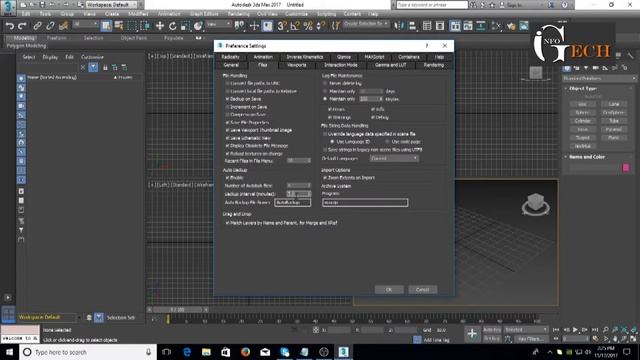The image size is (640, 360).
Task: Click OK in Preference Settings dialog
Action: pos(389,289)
